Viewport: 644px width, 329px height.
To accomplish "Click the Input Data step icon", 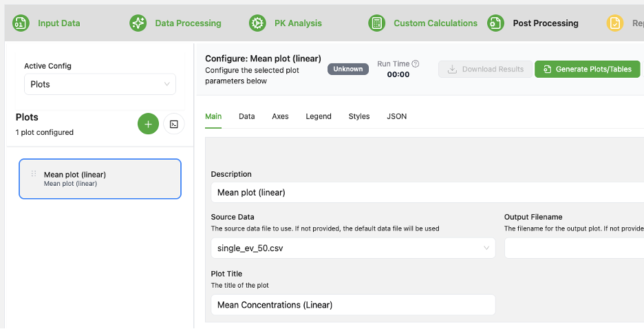I will pos(21,23).
